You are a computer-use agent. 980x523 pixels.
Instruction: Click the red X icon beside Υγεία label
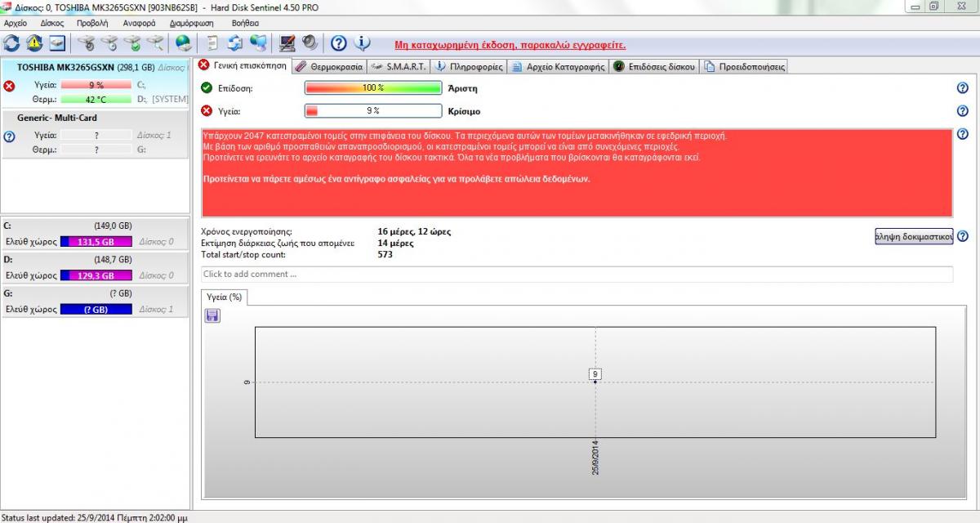click(x=207, y=110)
